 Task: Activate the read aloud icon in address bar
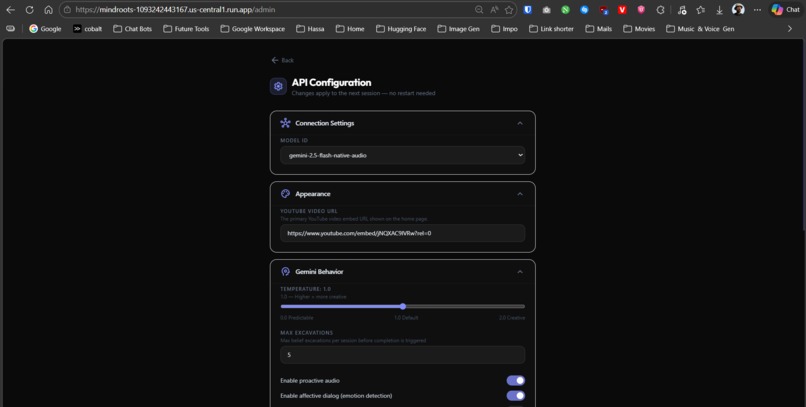point(494,10)
